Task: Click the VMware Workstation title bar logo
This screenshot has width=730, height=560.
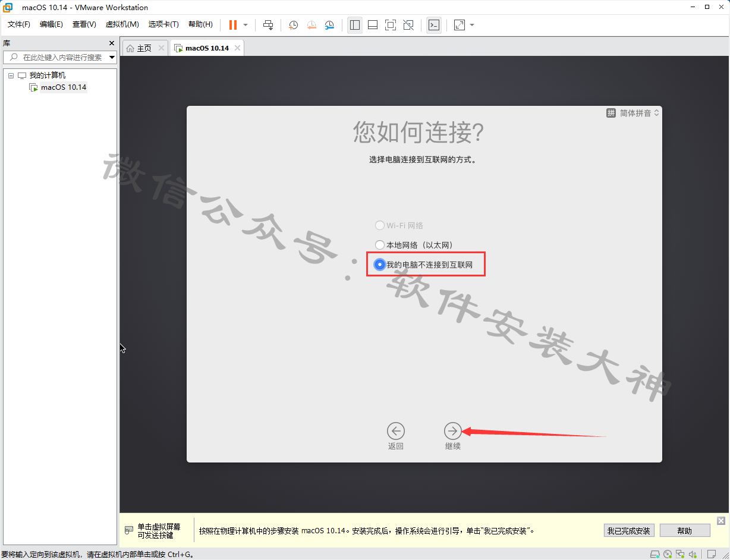Action: [x=8, y=8]
